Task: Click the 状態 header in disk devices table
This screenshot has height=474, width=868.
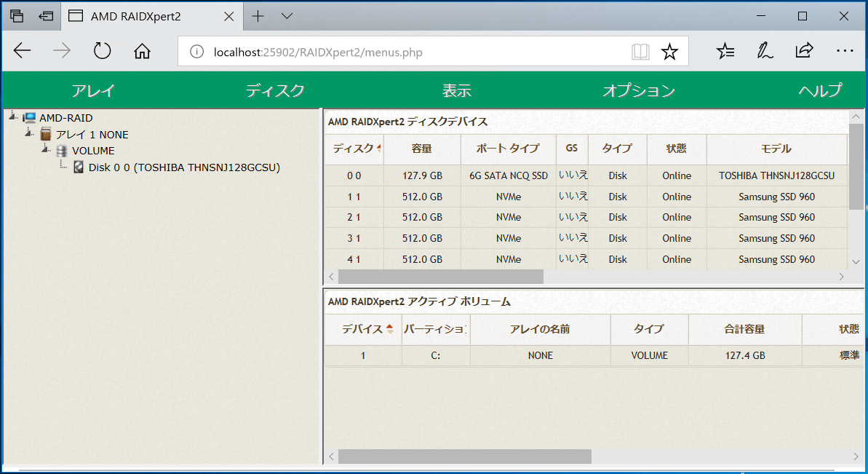Action: 677,149
